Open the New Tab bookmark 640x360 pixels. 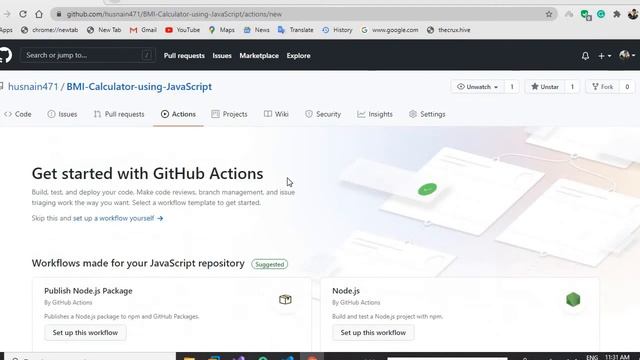[x=104, y=30]
